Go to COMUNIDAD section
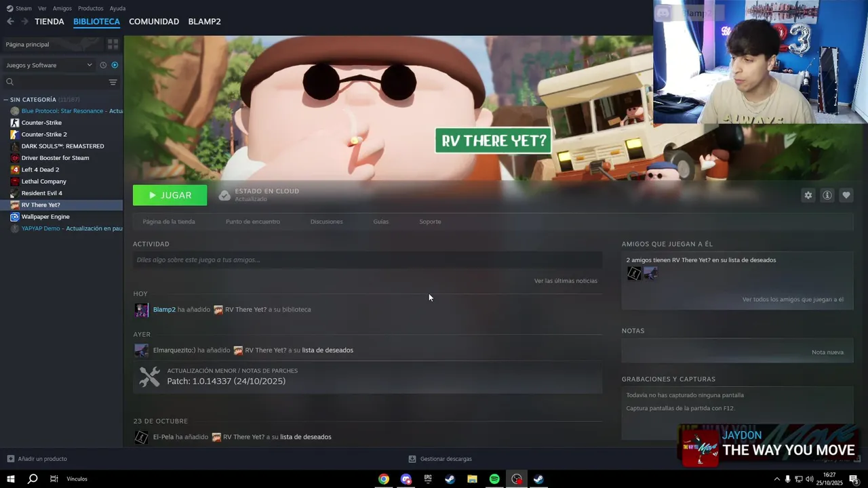Image resolution: width=868 pixels, height=488 pixels. point(154,22)
